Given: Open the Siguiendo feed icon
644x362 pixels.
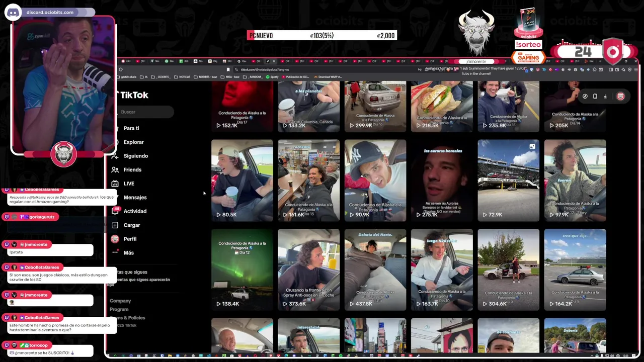Looking at the screenshot, I should coord(115,156).
